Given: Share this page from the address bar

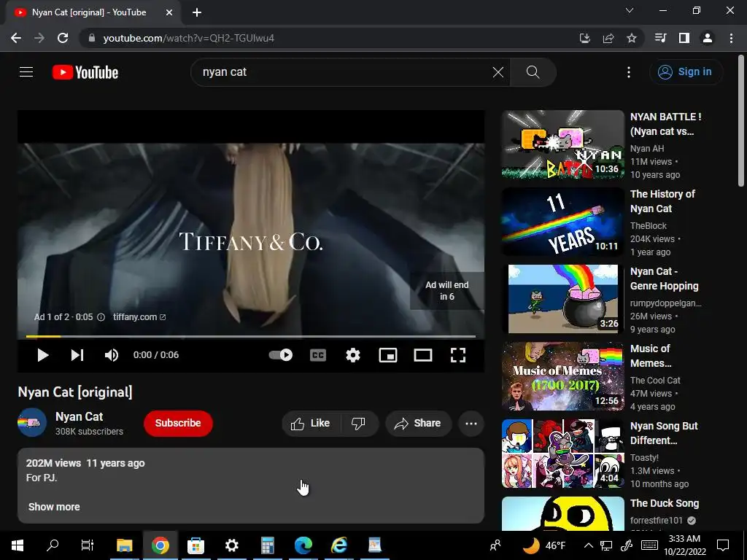Looking at the screenshot, I should click(608, 38).
